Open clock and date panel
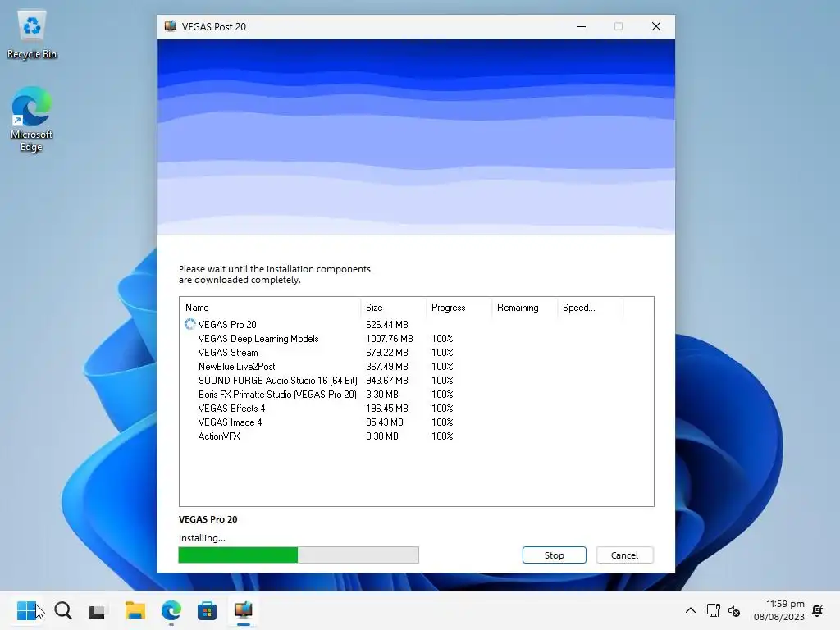Image resolution: width=840 pixels, height=630 pixels. (x=779, y=610)
